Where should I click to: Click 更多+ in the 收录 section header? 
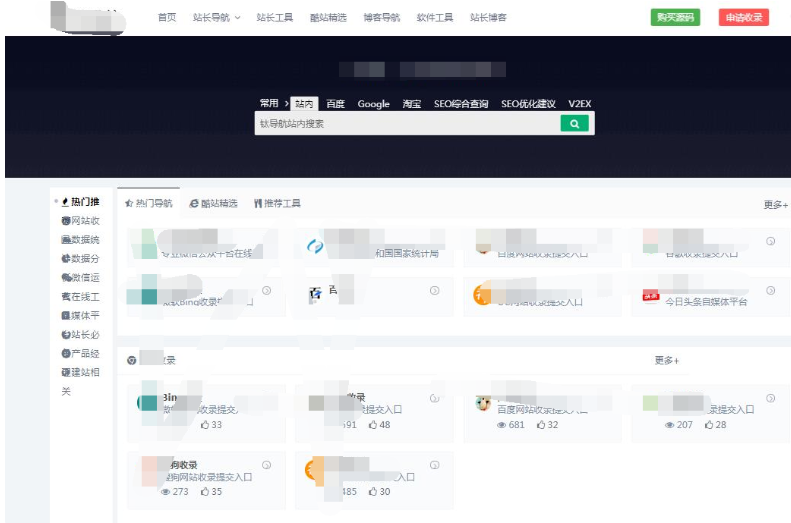(667, 361)
